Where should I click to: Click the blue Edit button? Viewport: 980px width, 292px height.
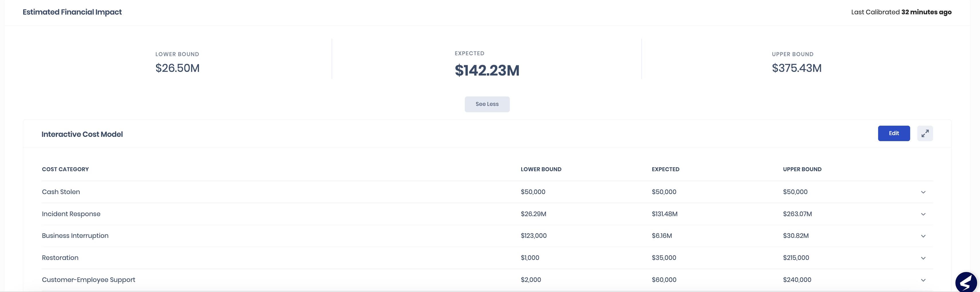coord(894,133)
